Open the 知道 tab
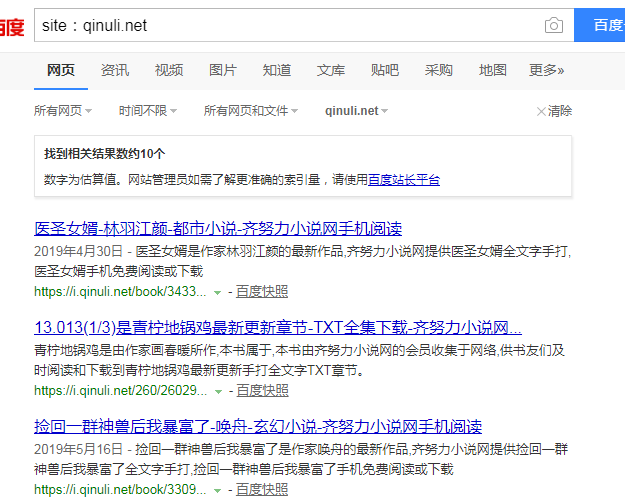Viewport: 625px width, 502px height. (277, 70)
